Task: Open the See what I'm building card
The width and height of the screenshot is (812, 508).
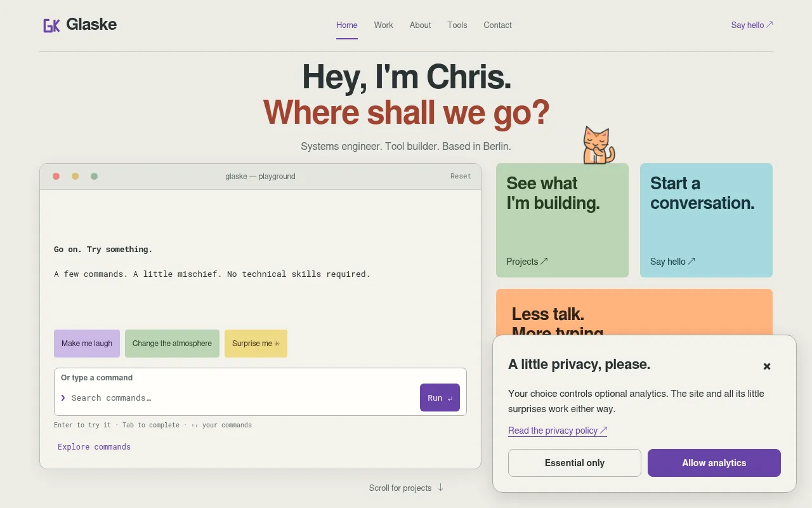Action: pyautogui.click(x=562, y=220)
